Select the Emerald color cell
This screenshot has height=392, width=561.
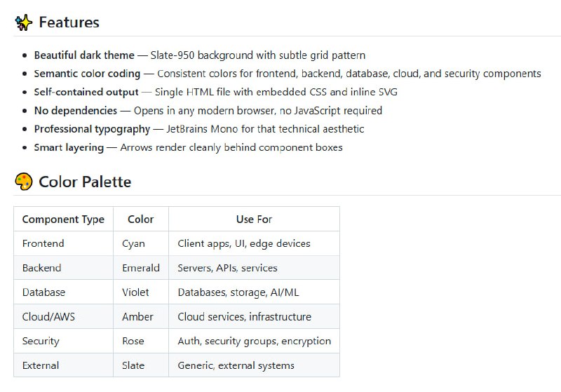point(140,268)
